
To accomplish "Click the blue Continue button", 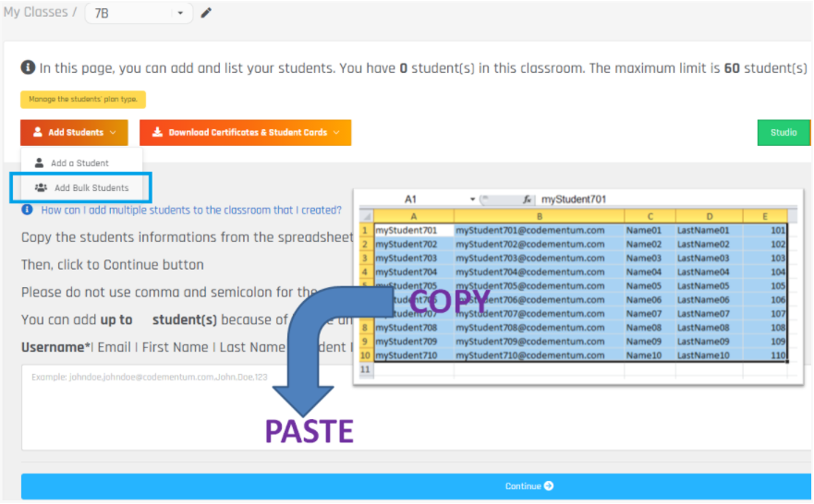I will (416, 486).
